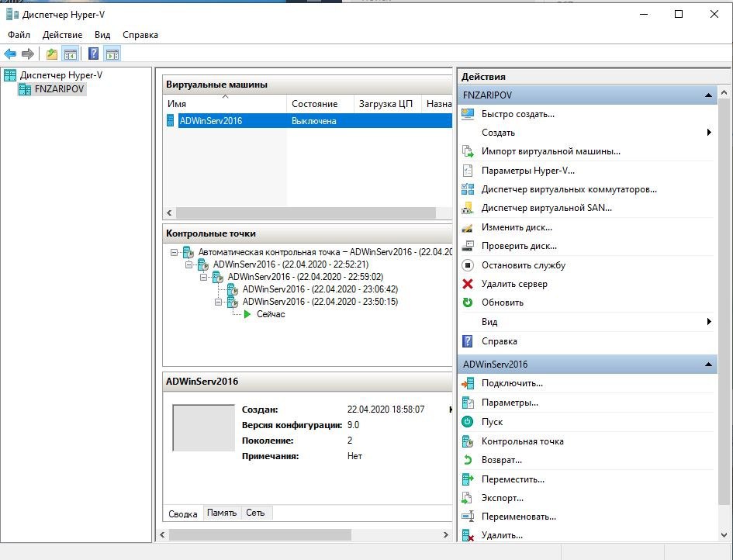This screenshot has height=560, width=733.
Task: Click the Up one level folder icon
Action: tap(51, 54)
